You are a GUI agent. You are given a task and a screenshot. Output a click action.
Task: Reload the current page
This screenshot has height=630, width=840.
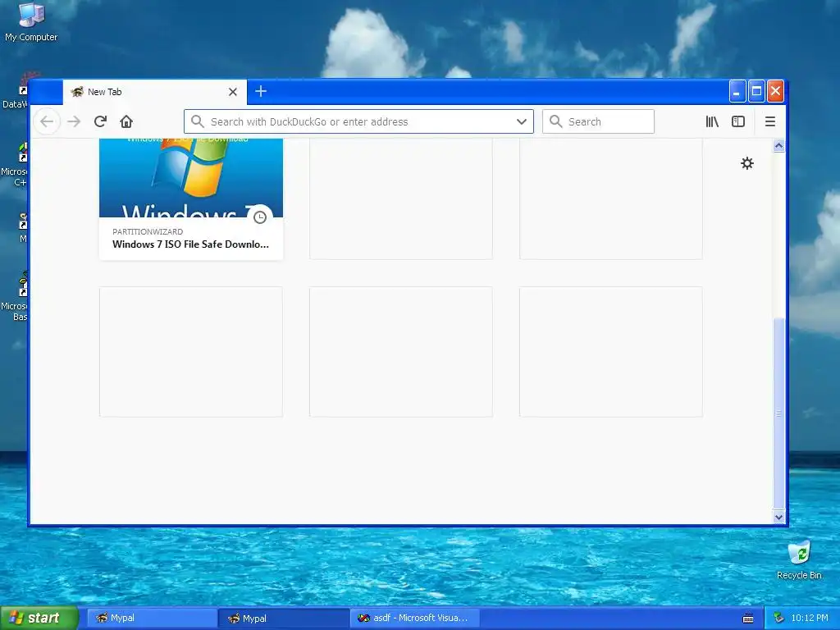tap(100, 121)
